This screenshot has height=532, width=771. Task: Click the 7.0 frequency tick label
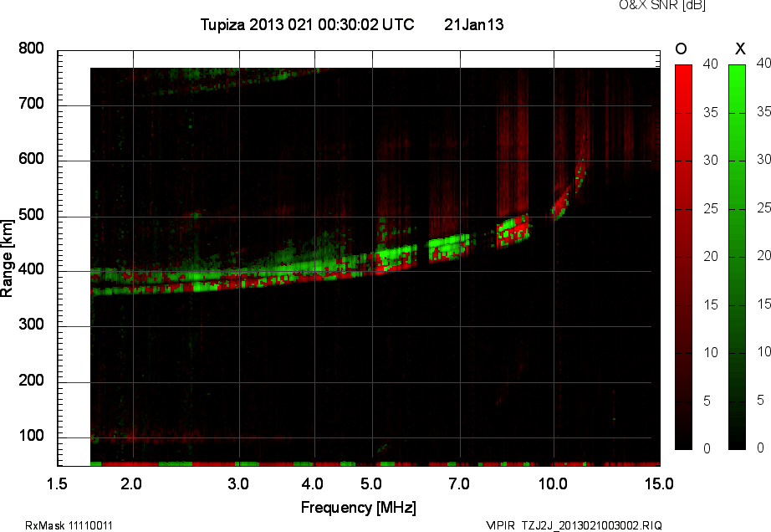point(459,483)
